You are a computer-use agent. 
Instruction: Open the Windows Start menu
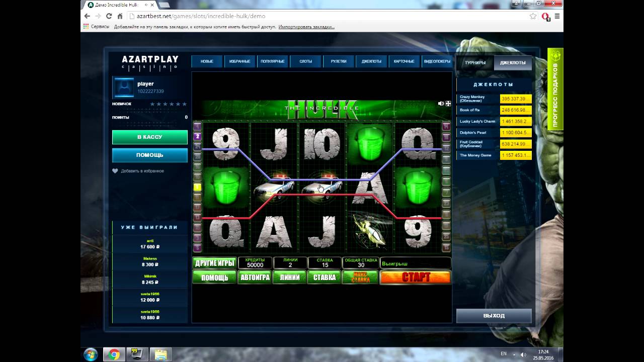91,354
